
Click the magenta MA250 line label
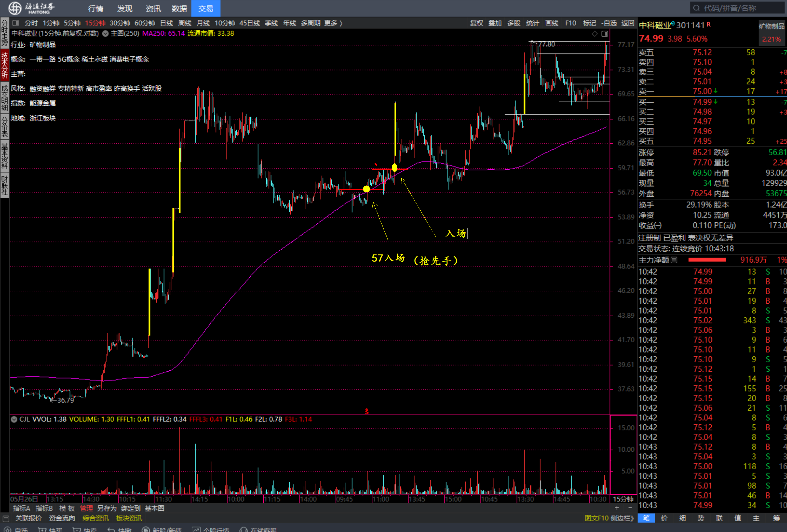point(164,33)
